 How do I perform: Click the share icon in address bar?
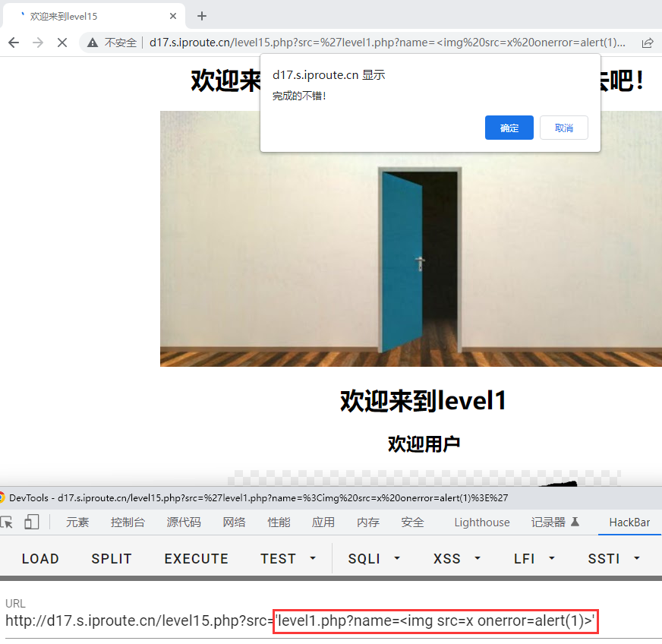(647, 43)
